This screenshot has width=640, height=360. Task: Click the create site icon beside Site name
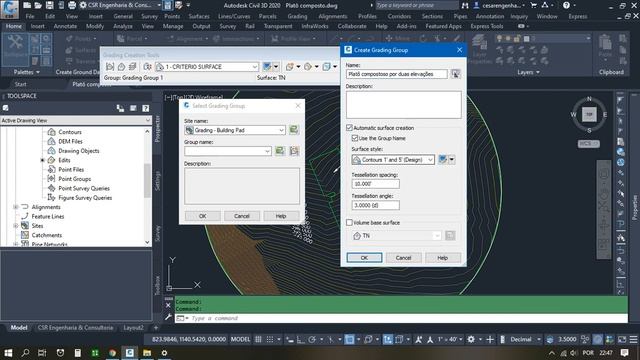click(x=293, y=130)
